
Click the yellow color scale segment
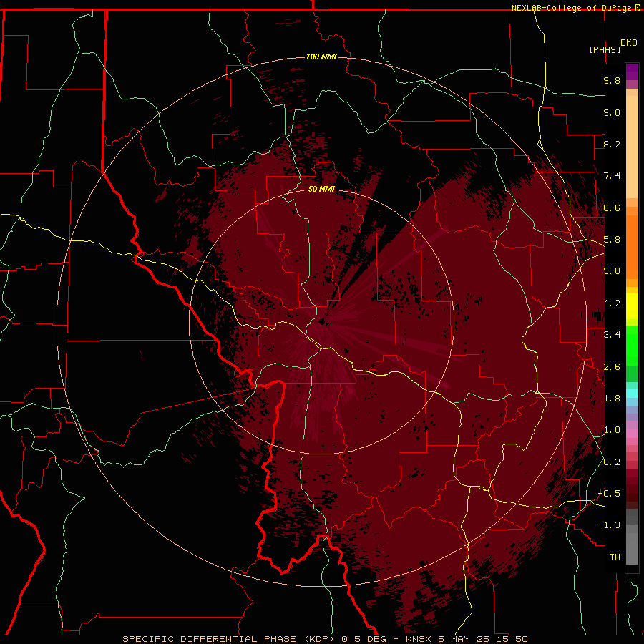coord(632,306)
